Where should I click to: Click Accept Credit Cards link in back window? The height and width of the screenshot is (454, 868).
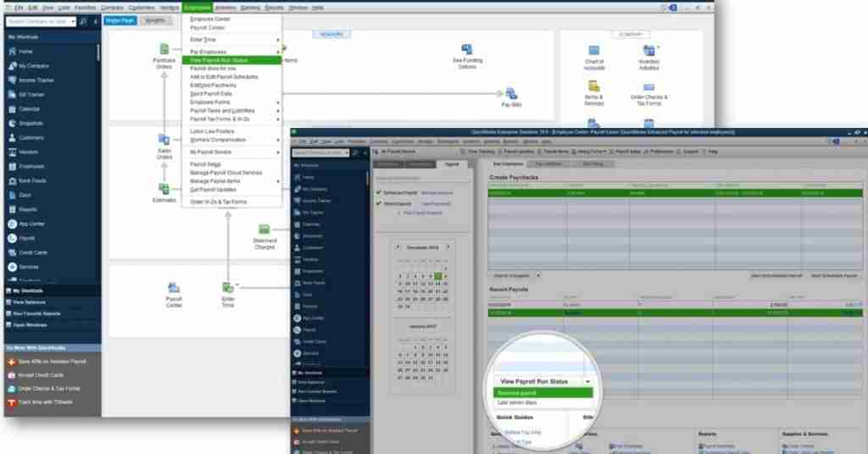click(41, 375)
